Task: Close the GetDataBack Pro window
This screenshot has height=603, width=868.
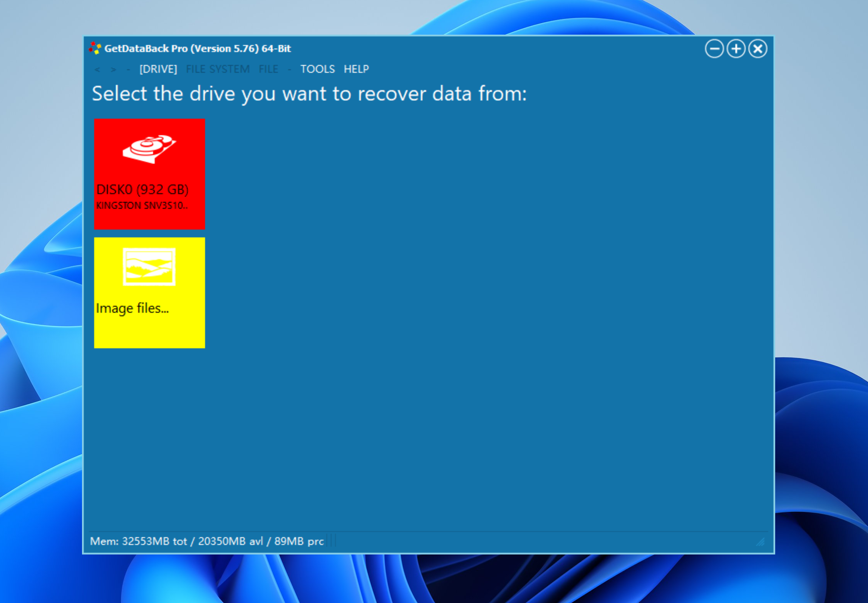Action: pyautogui.click(x=757, y=49)
